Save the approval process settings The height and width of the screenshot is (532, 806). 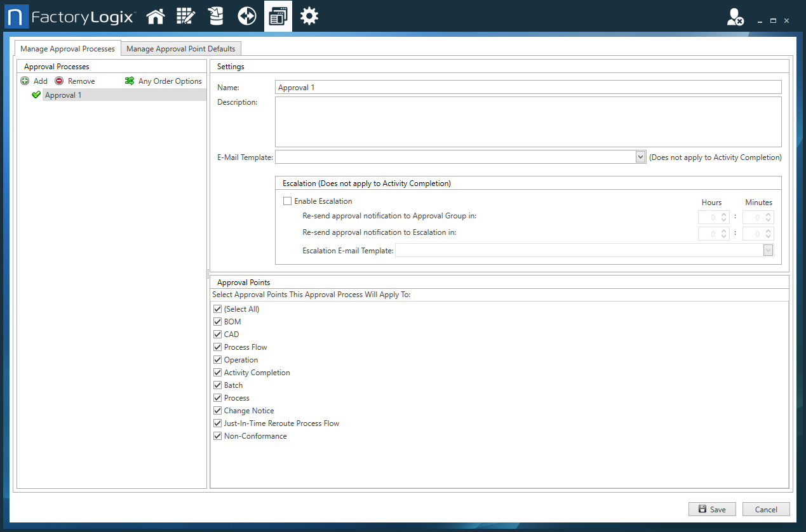tap(712, 509)
